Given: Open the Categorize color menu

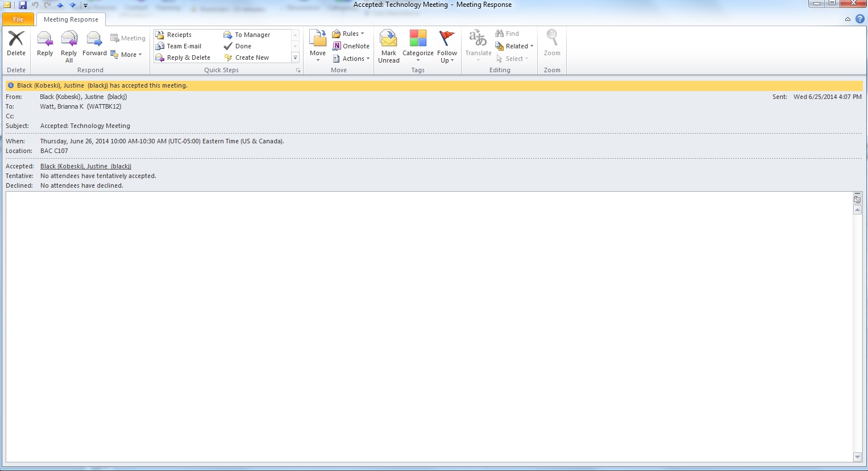Looking at the screenshot, I should [418, 47].
